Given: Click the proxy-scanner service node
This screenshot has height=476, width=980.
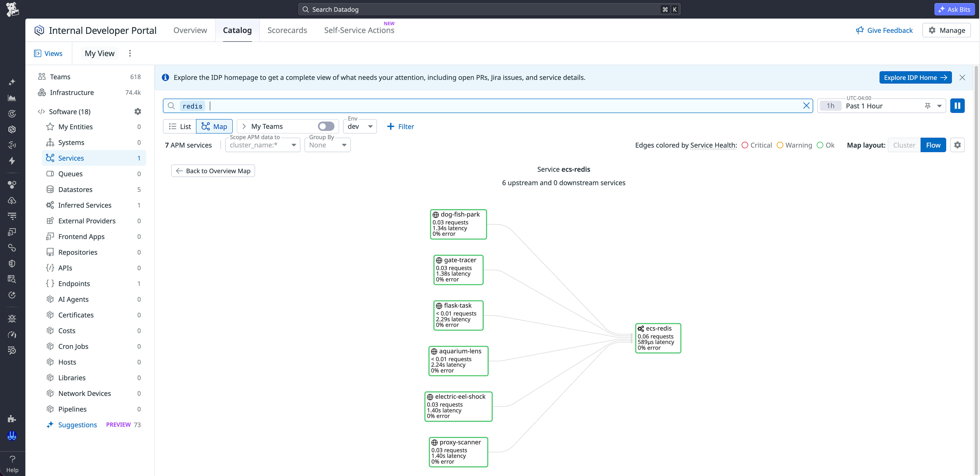Looking at the screenshot, I should (x=458, y=452).
